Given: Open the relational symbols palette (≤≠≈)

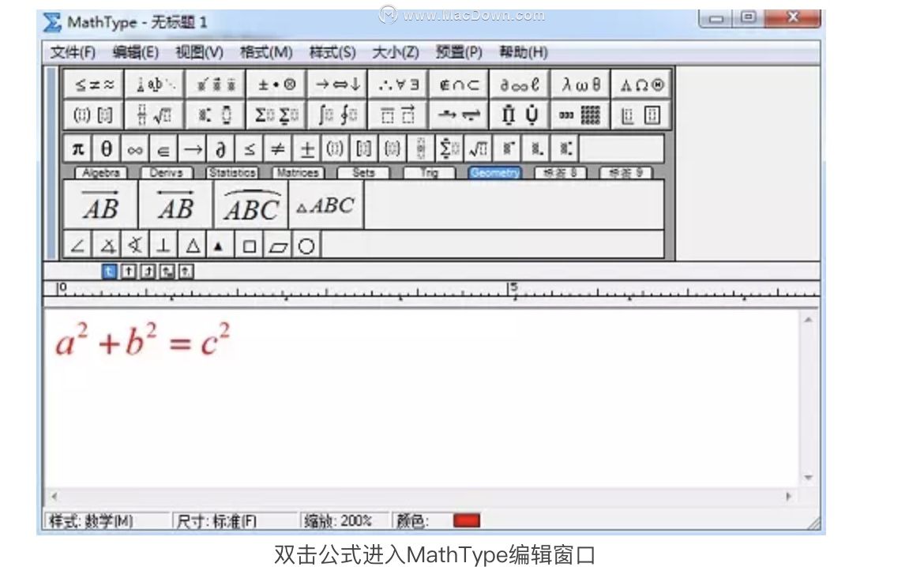Looking at the screenshot, I should [94, 84].
